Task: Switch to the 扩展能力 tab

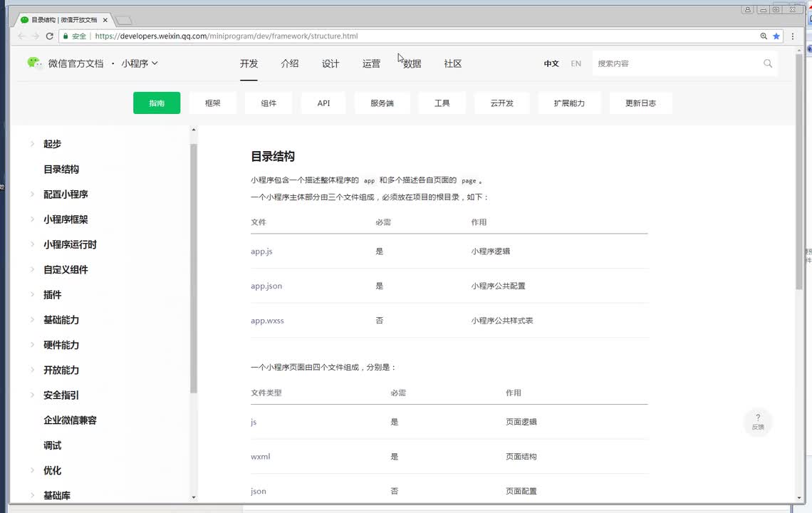Action: pos(569,103)
